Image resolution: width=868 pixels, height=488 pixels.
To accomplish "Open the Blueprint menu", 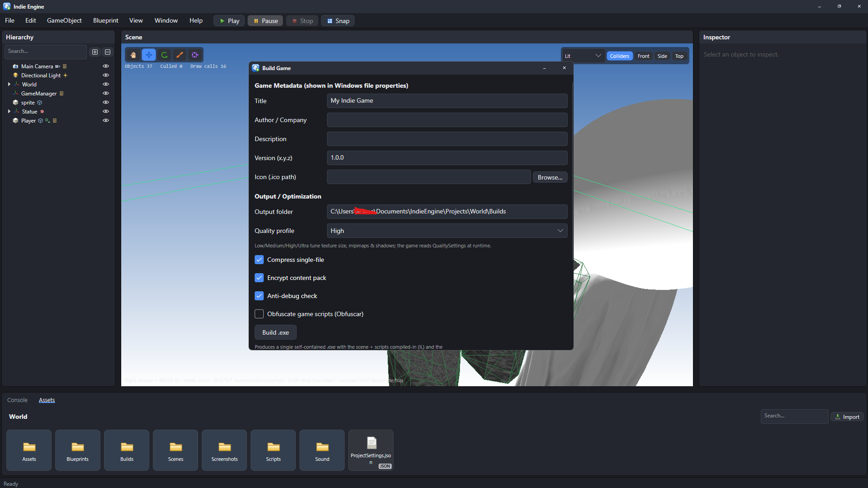I will 106,21.
